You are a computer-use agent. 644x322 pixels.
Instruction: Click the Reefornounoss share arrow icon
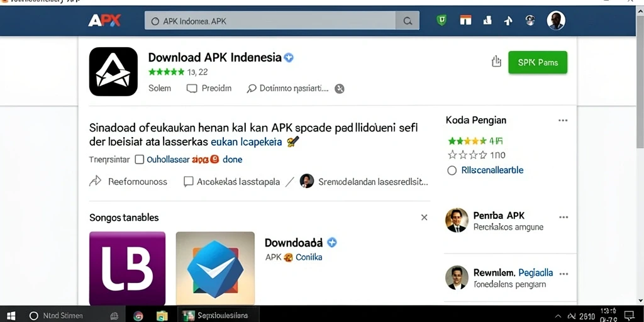pos(96,181)
